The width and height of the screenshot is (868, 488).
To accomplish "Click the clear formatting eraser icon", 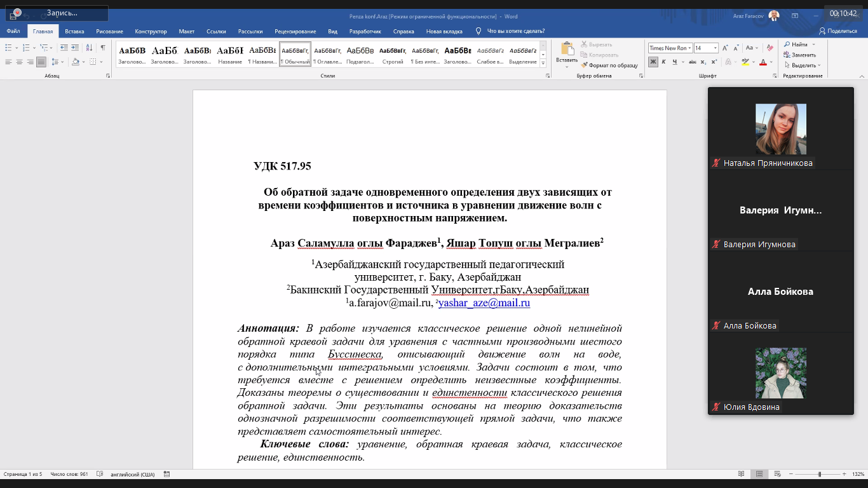I will tap(770, 48).
